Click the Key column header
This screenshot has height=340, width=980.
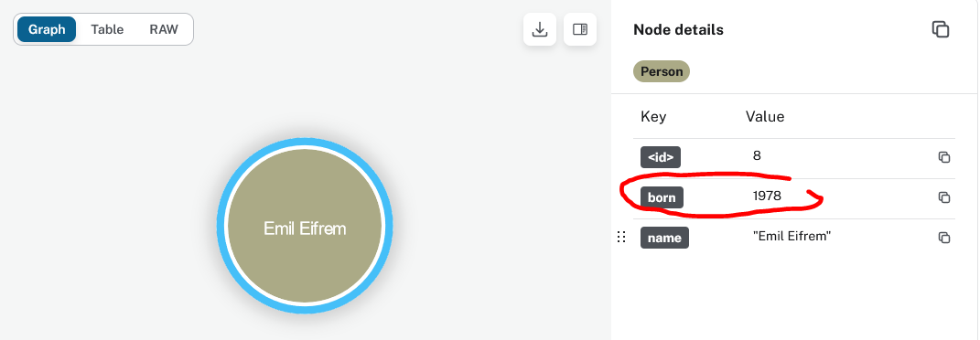pos(653,117)
